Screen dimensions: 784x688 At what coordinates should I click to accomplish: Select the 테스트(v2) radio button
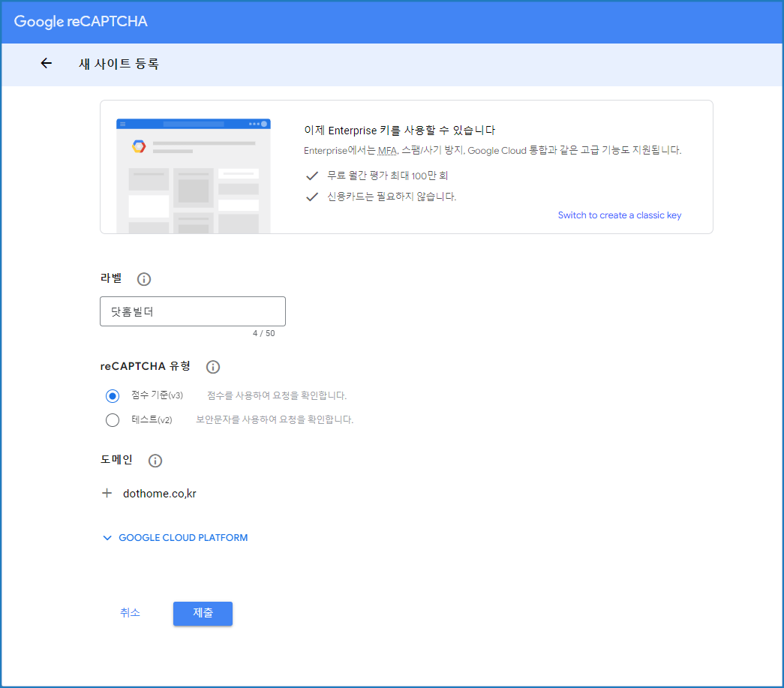click(113, 420)
